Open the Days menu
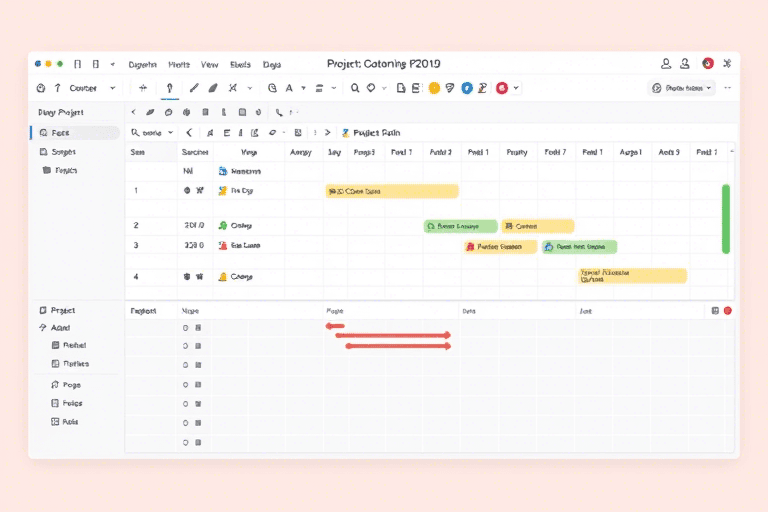The image size is (768, 512). point(272,64)
